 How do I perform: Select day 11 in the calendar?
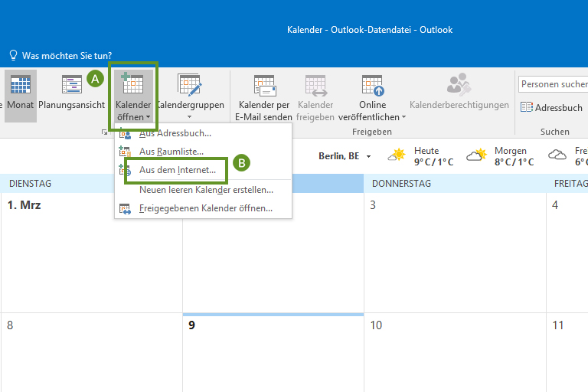click(x=567, y=353)
